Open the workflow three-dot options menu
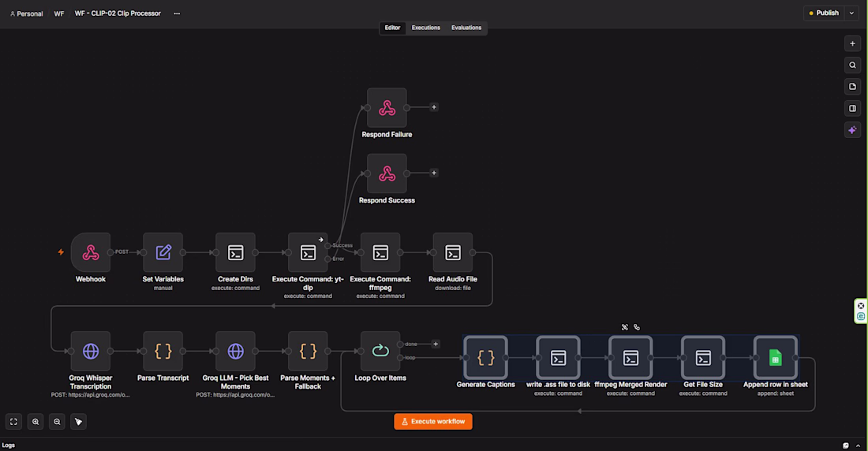The image size is (868, 451). (177, 13)
